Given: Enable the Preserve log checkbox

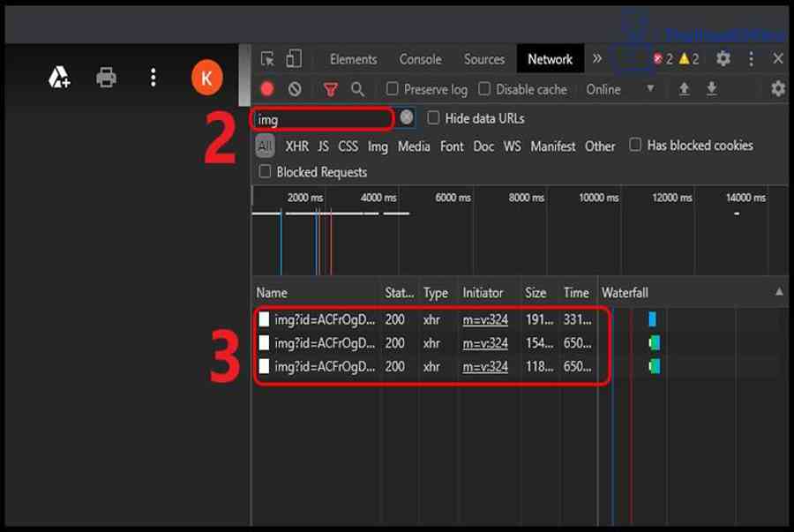Looking at the screenshot, I should (393, 89).
